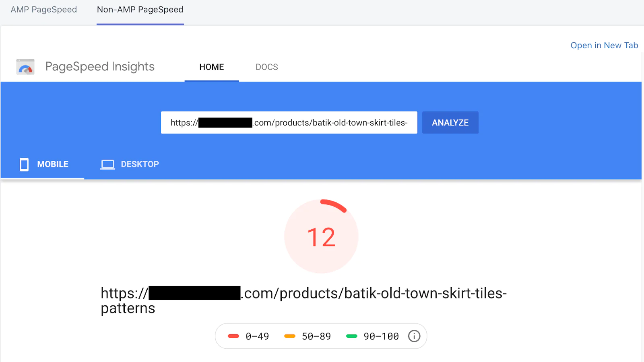
Task: Click the green 90–100 legend marker
Action: click(352, 336)
